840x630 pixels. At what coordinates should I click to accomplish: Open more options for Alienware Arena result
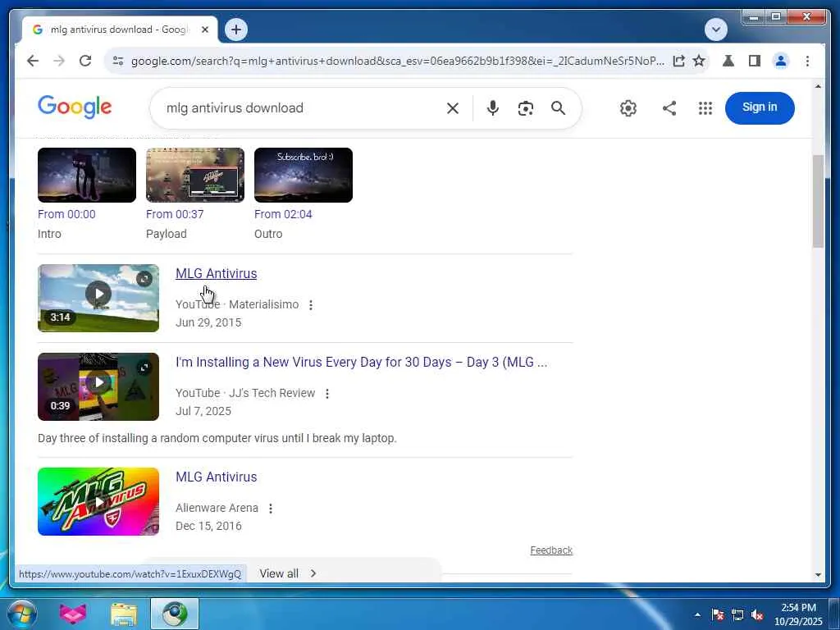271,509
